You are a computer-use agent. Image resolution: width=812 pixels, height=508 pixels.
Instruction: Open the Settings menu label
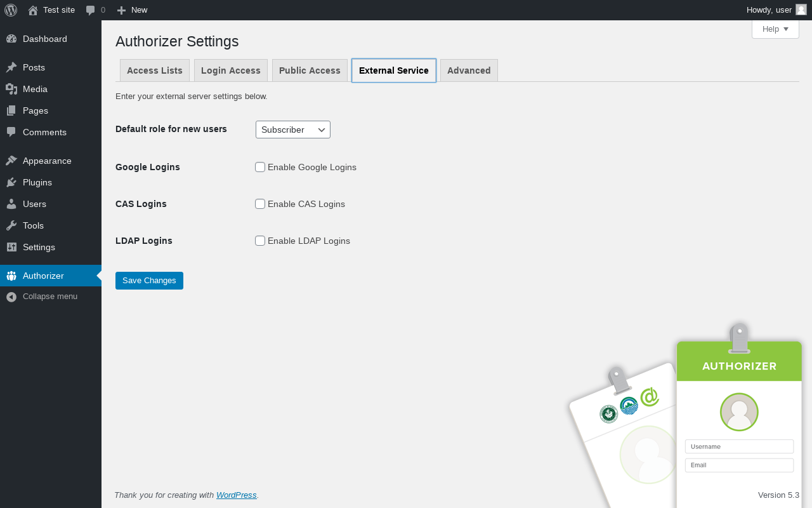(39, 247)
